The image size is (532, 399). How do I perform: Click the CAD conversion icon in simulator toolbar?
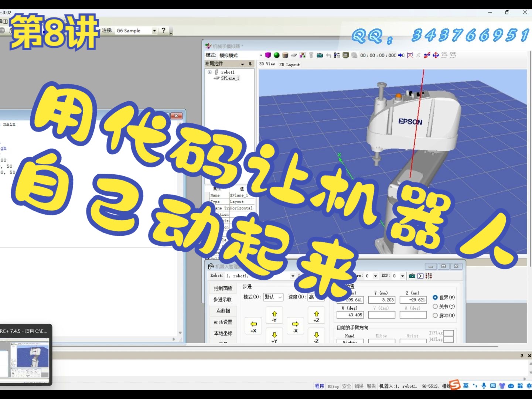point(444,55)
